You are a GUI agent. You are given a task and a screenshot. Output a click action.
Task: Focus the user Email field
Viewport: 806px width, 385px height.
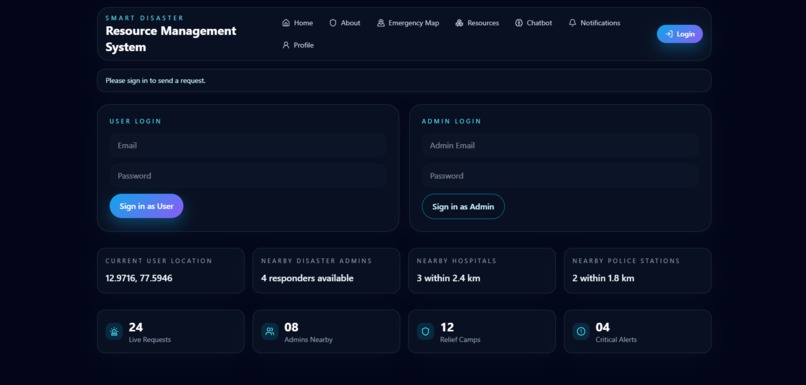pyautogui.click(x=248, y=145)
